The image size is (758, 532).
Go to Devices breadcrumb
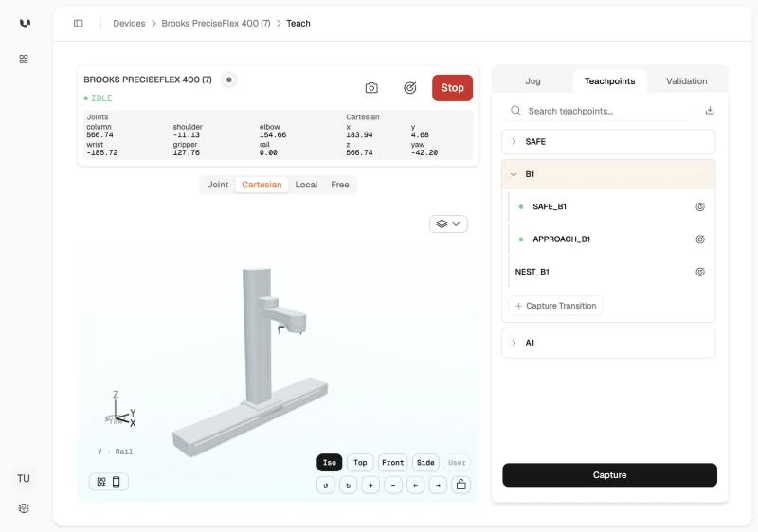[x=129, y=23]
